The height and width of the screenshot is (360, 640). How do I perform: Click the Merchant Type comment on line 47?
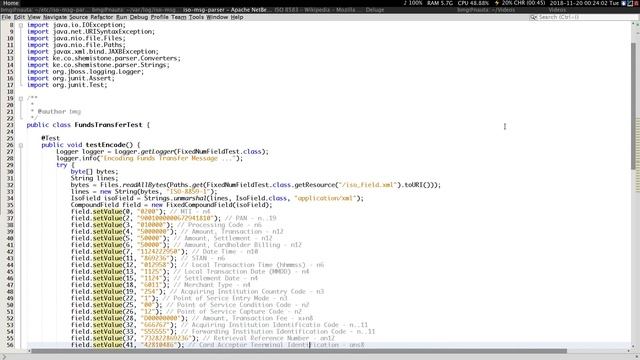click(212, 285)
